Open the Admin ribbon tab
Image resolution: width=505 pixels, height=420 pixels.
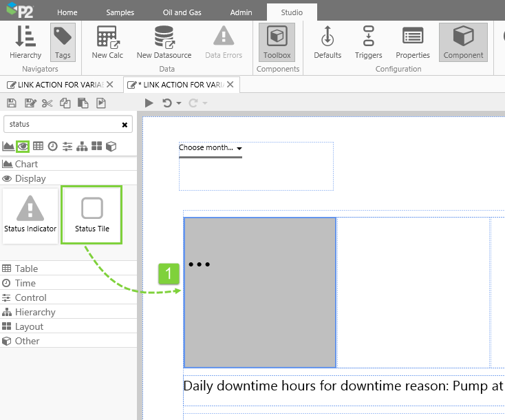tap(241, 12)
